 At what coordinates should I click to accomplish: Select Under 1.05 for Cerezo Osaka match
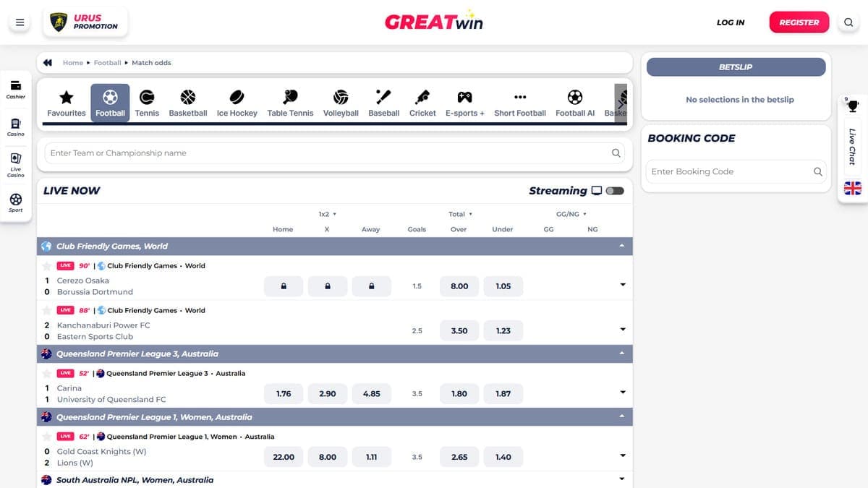pos(503,286)
